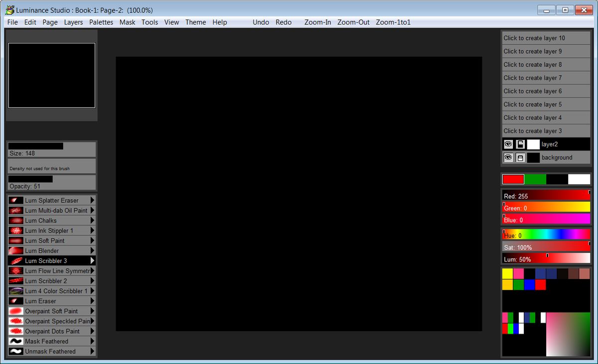Pick the Lum Chalks brush icon
Viewport: 598px width, 364px height.
16,221
